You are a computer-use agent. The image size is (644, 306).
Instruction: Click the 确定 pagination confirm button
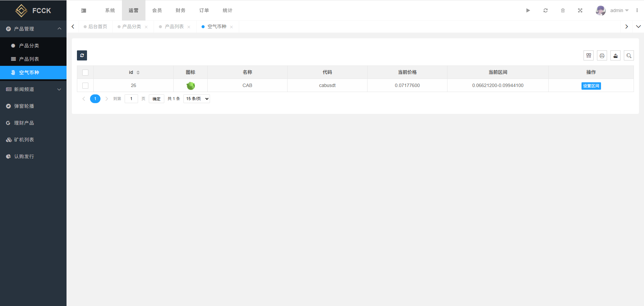pos(156,99)
